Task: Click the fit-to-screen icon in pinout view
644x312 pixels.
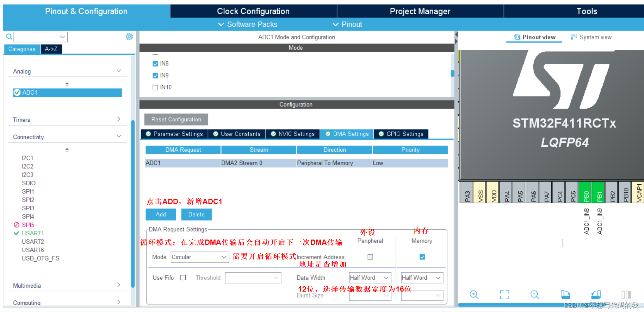Action: click(504, 294)
